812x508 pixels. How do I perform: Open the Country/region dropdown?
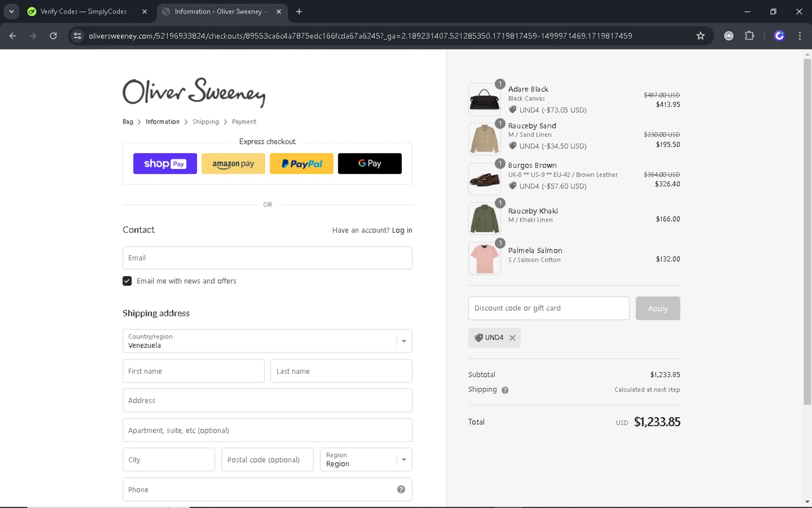[267, 341]
